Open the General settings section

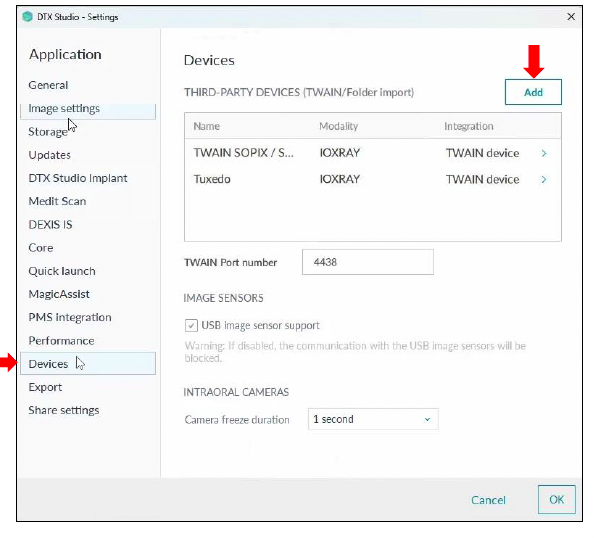click(48, 85)
